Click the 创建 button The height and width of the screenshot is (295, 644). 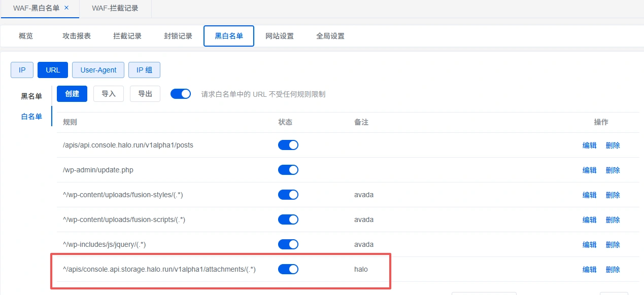[72, 94]
